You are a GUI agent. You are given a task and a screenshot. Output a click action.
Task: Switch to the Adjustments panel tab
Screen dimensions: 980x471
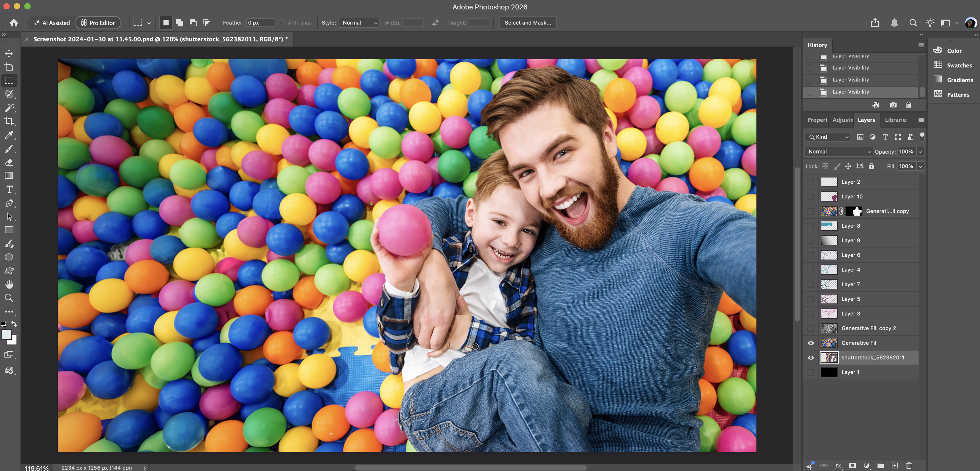pos(842,120)
